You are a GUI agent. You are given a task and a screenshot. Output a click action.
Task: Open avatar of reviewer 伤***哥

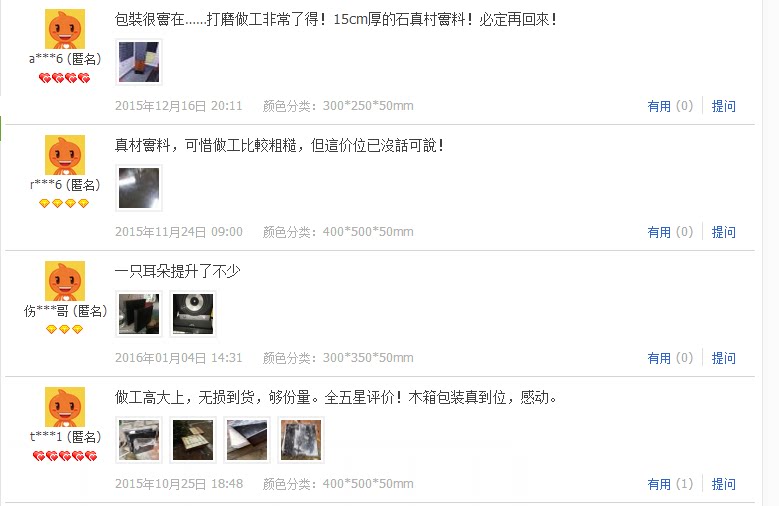[65, 281]
